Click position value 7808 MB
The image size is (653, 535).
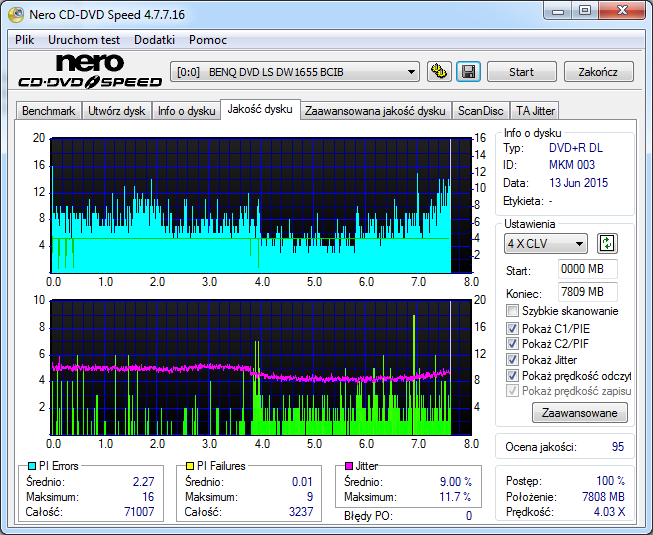(603, 497)
